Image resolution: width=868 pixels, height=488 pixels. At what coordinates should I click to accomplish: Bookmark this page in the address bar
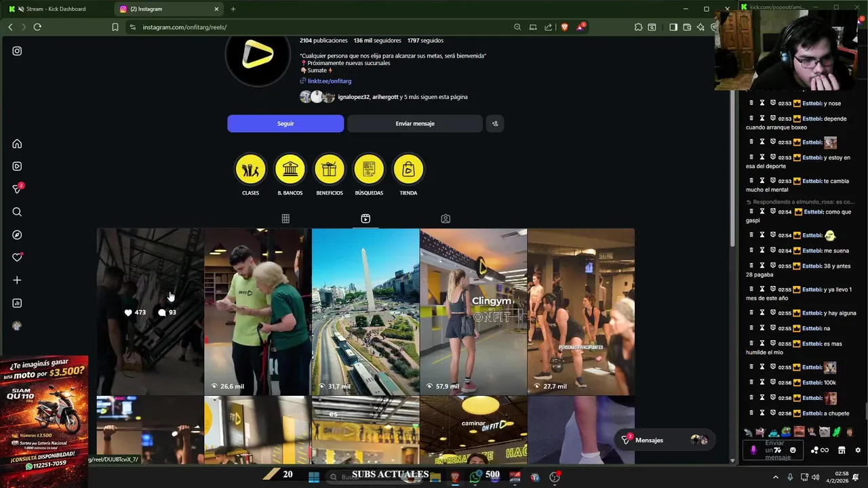pos(115,27)
